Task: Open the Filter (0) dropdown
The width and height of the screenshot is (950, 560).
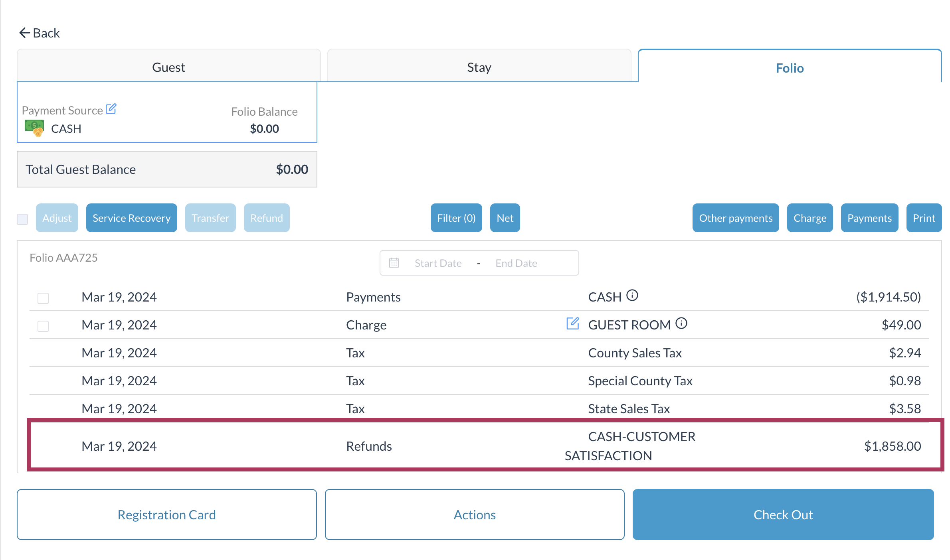Action: click(x=456, y=218)
